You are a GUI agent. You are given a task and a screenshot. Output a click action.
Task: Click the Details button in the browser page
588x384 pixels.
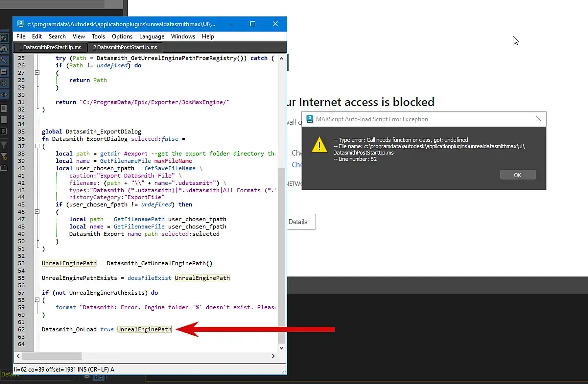click(298, 222)
